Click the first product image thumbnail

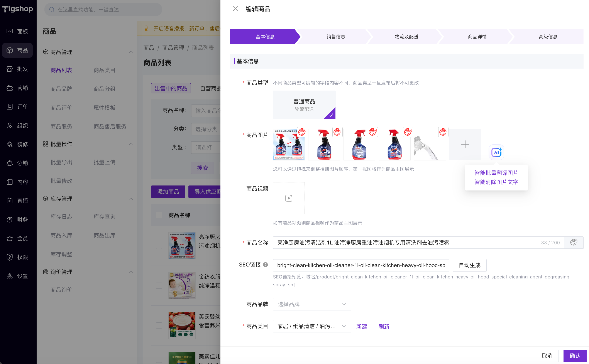click(289, 144)
